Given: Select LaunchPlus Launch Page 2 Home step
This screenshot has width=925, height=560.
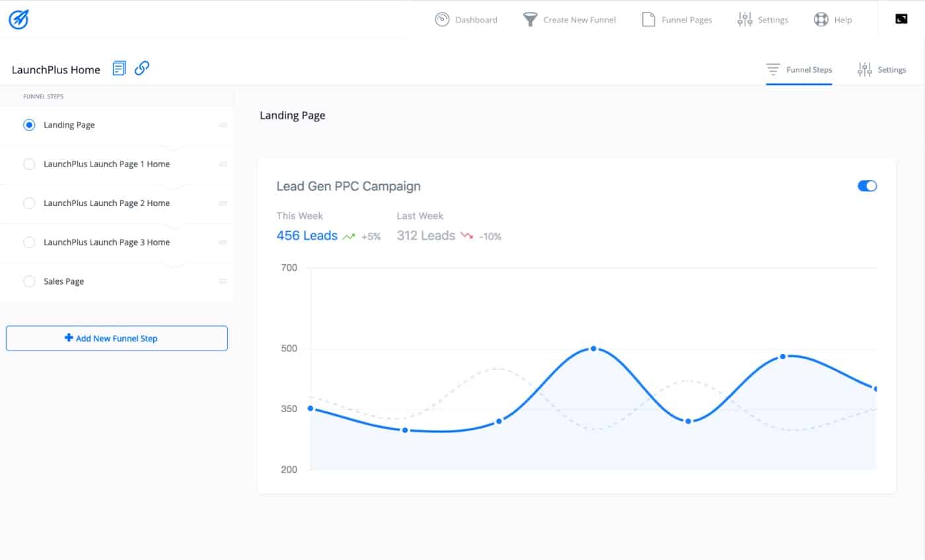Looking at the screenshot, I should [x=106, y=203].
